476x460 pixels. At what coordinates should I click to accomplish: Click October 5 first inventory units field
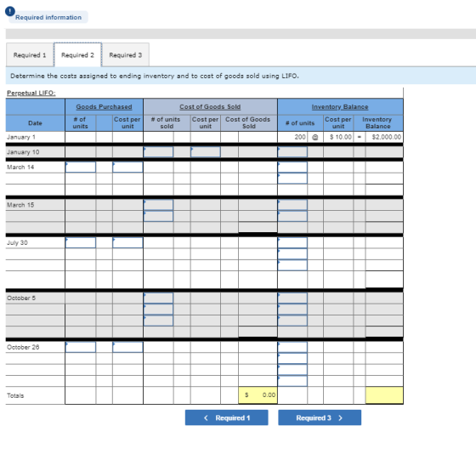click(292, 298)
